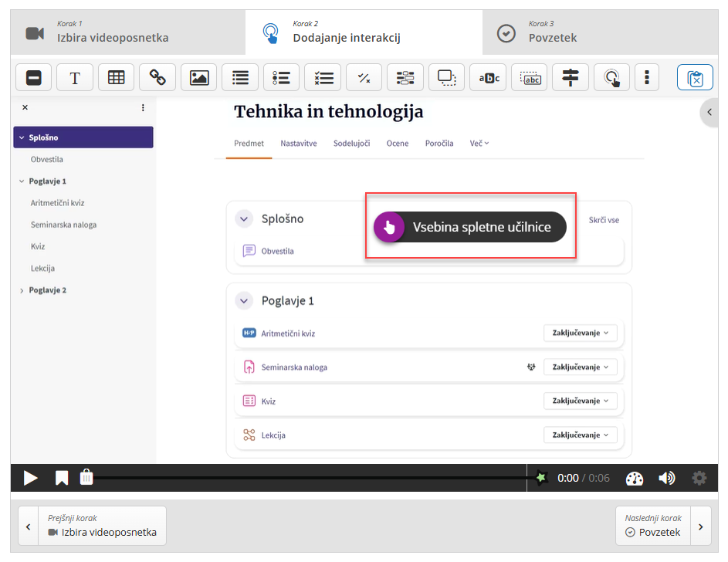The width and height of the screenshot is (728, 562).
Task: Collapse the right side panel arrow
Action: point(709,113)
